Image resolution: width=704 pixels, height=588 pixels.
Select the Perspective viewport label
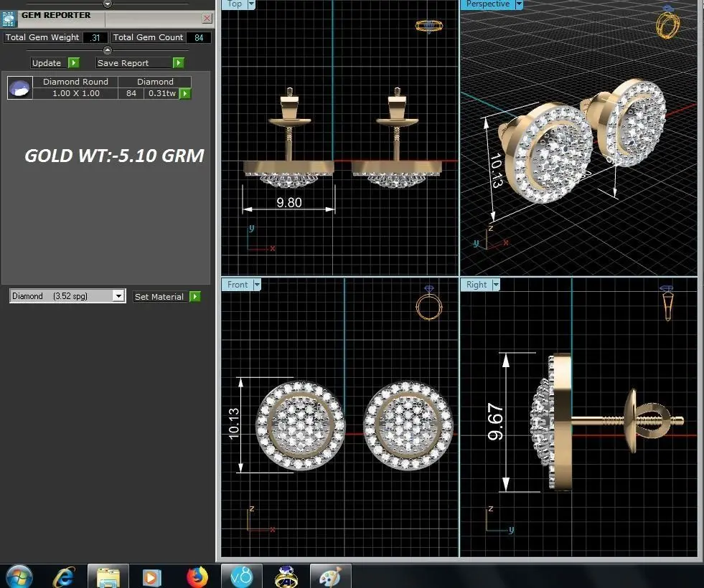tap(487, 4)
